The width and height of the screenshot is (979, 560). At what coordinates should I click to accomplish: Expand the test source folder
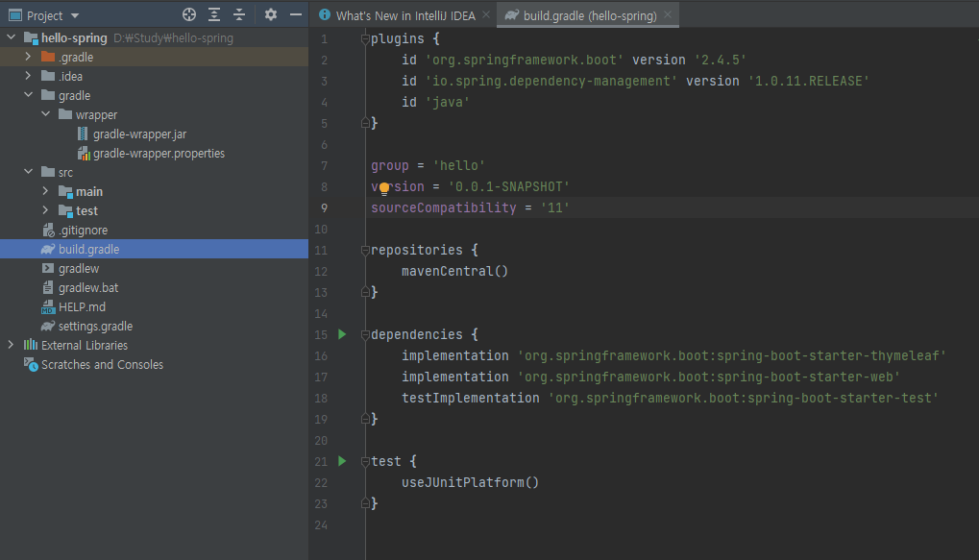[45, 210]
